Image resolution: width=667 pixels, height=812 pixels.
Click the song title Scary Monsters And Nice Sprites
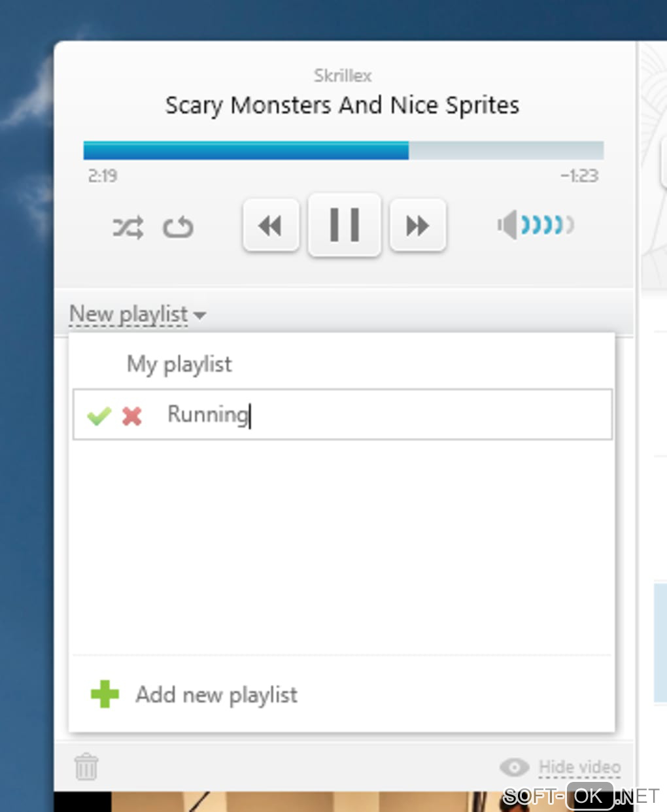click(x=342, y=105)
